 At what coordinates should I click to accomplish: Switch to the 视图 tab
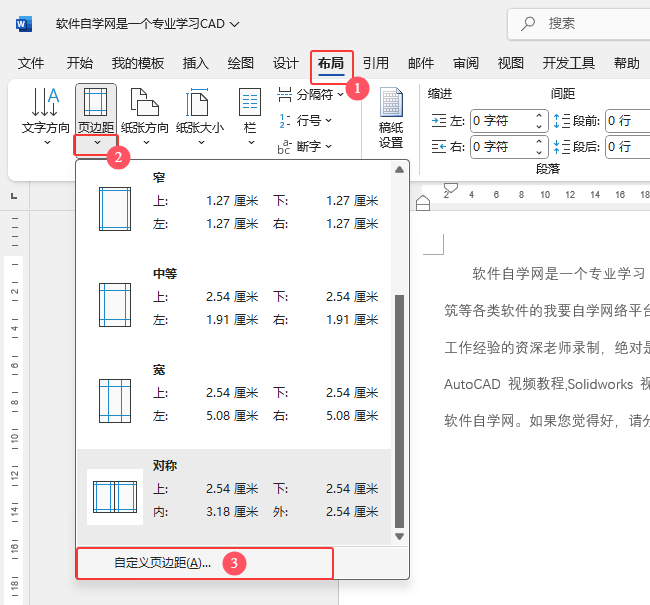tap(511, 63)
